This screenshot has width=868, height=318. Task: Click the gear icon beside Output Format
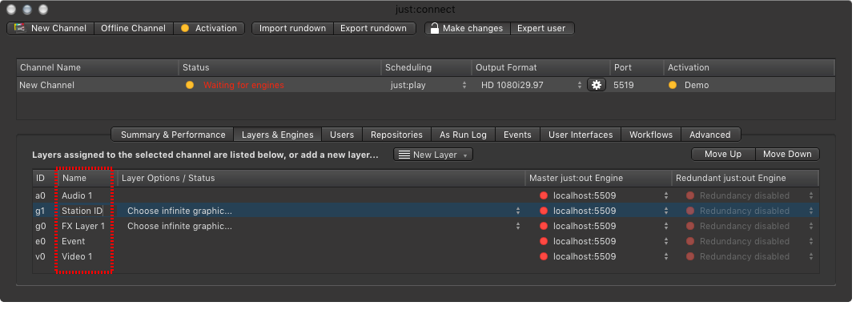597,85
